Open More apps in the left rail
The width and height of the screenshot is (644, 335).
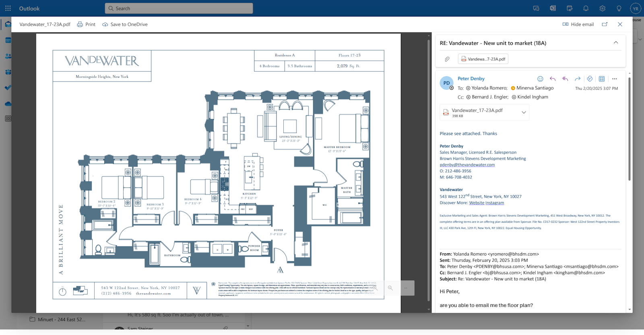tap(8, 119)
